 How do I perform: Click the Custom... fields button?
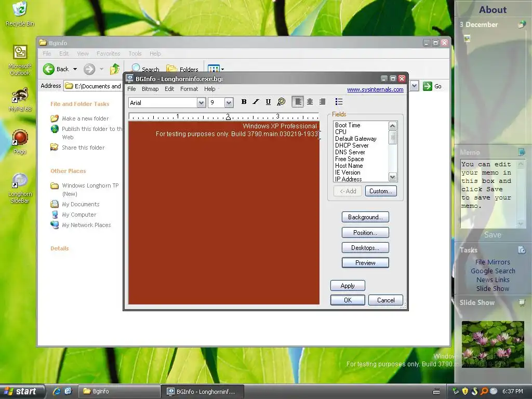(381, 191)
